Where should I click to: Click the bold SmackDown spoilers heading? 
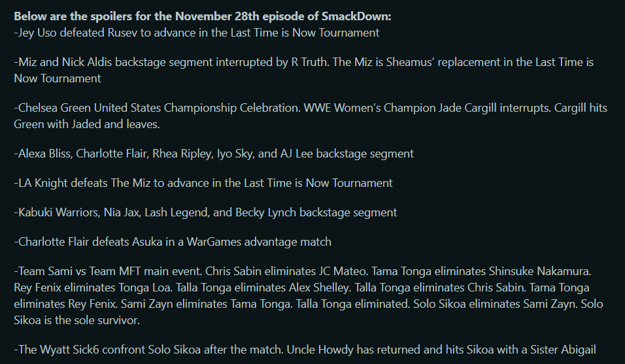click(x=203, y=16)
